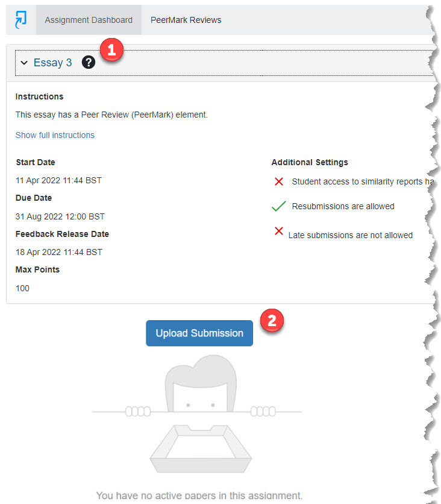
Task: Click the Due Date value 31 Aug 2022
Action: (60, 216)
